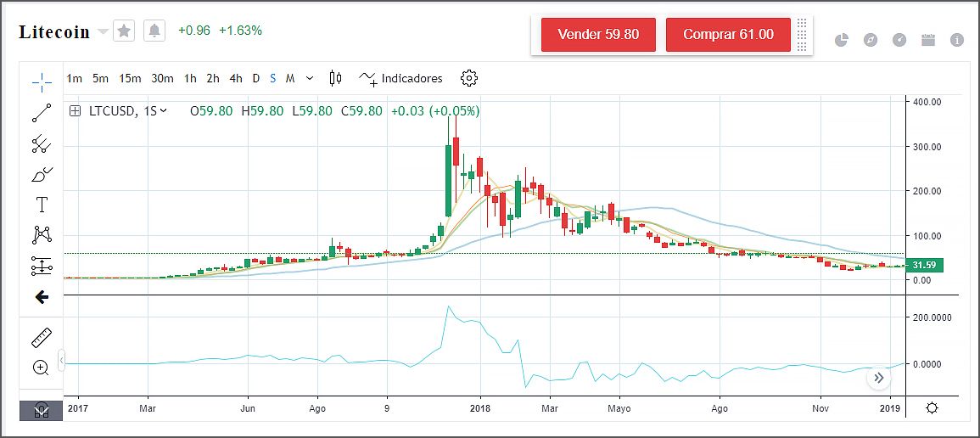This screenshot has width=980, height=438.
Task: Click the Vender 59.80 sell button
Action: [x=597, y=35]
